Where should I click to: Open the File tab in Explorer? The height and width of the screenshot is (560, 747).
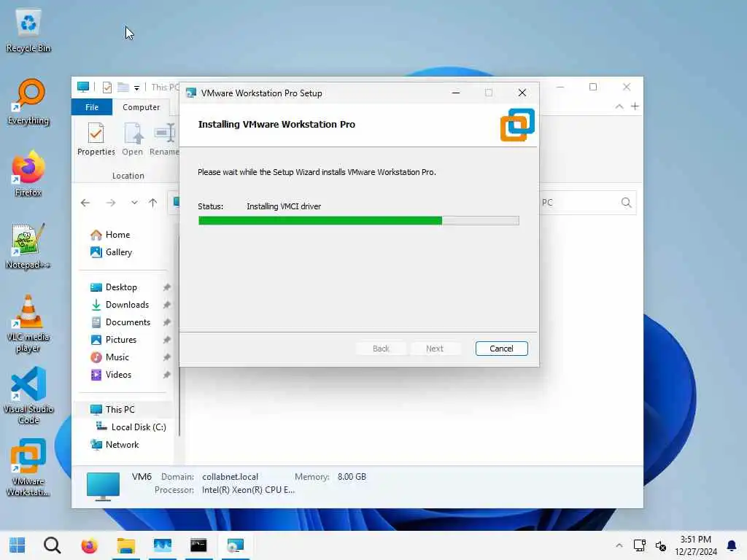tap(92, 107)
